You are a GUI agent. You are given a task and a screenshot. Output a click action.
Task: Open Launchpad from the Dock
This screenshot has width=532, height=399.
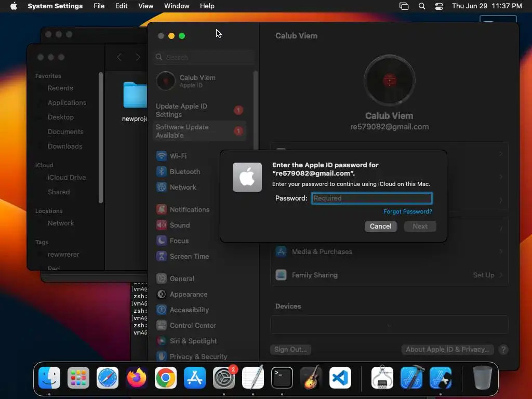[78, 378]
